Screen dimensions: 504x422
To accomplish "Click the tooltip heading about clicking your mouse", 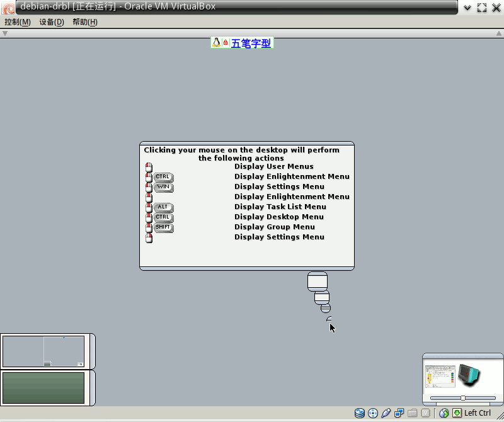I will [x=241, y=154].
